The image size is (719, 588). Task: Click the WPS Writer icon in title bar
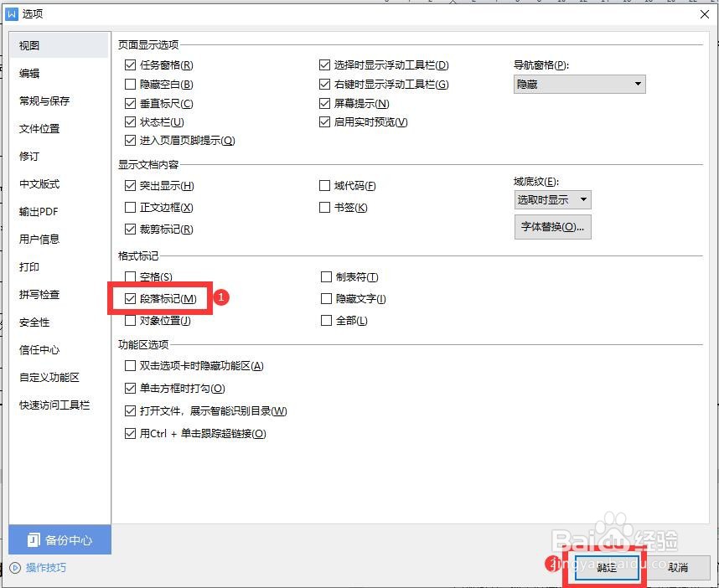point(12,13)
